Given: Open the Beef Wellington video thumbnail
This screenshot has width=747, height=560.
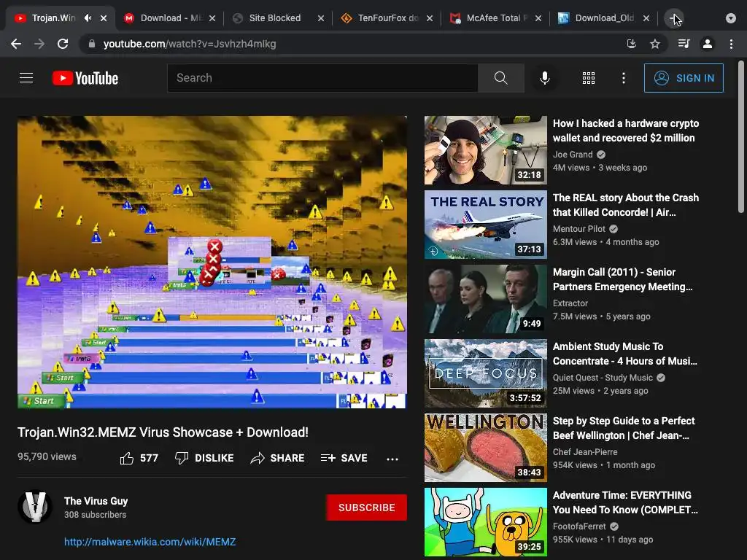Looking at the screenshot, I should coord(485,447).
